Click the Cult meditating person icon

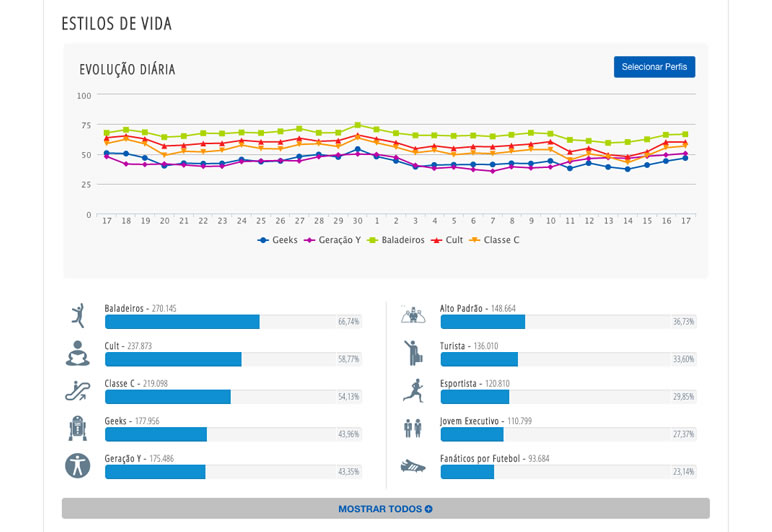[x=77, y=353]
